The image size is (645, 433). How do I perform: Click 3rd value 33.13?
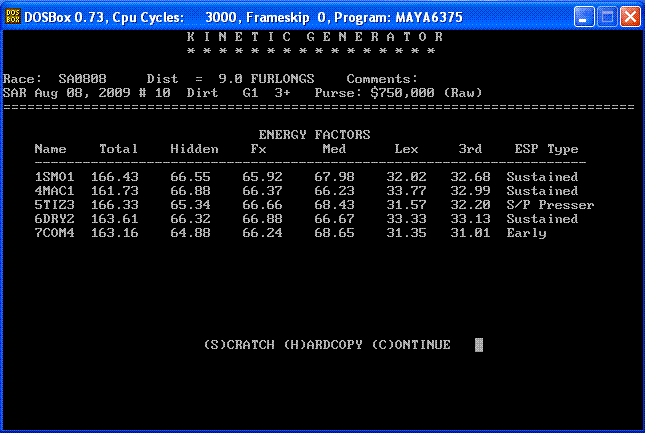[470, 219]
